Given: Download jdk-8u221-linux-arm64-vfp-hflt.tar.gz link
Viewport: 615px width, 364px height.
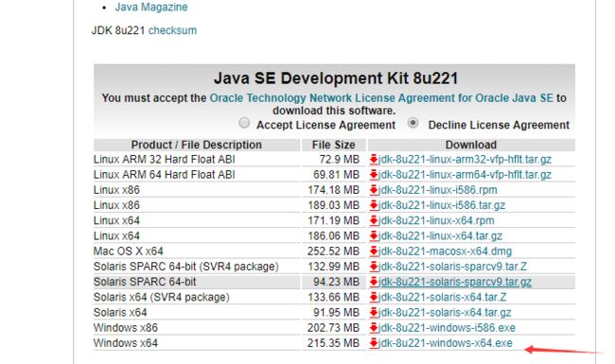Looking at the screenshot, I should point(465,175).
